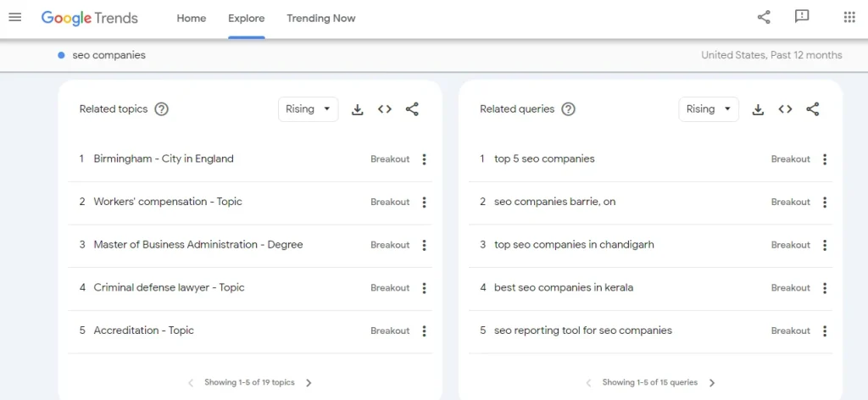Viewport: 868px width, 400px height.
Task: Open more options for top 5 seo companies
Action: point(825,159)
